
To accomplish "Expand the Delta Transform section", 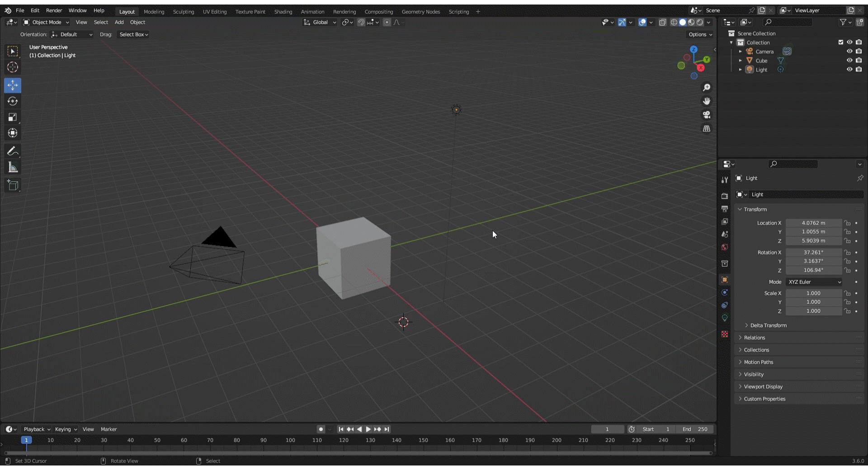I will [x=768, y=325].
